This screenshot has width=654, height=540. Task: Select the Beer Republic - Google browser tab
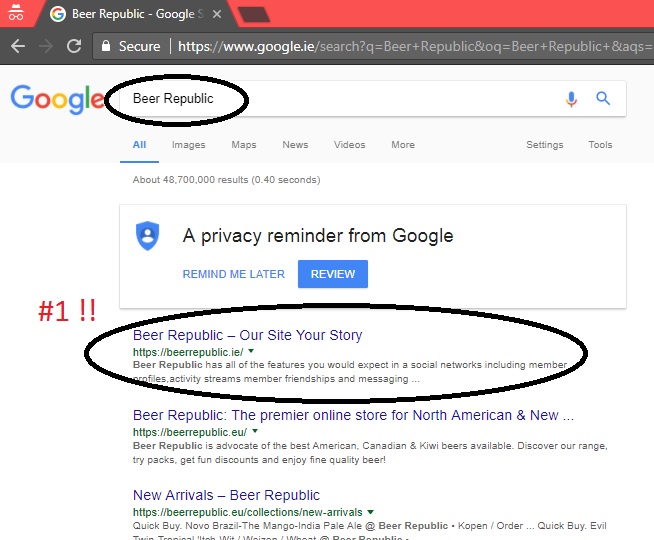click(136, 14)
